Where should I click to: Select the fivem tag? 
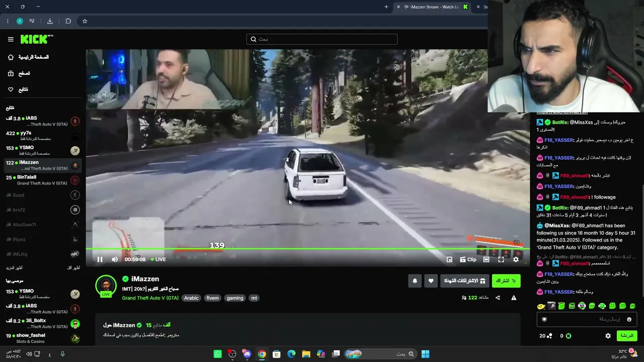point(213,298)
